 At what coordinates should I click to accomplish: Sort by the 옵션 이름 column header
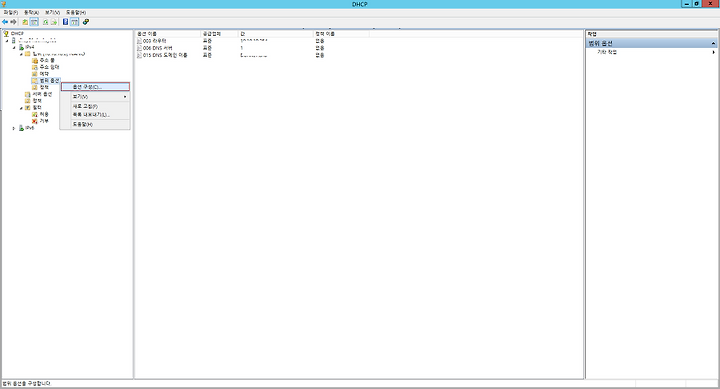pos(168,34)
